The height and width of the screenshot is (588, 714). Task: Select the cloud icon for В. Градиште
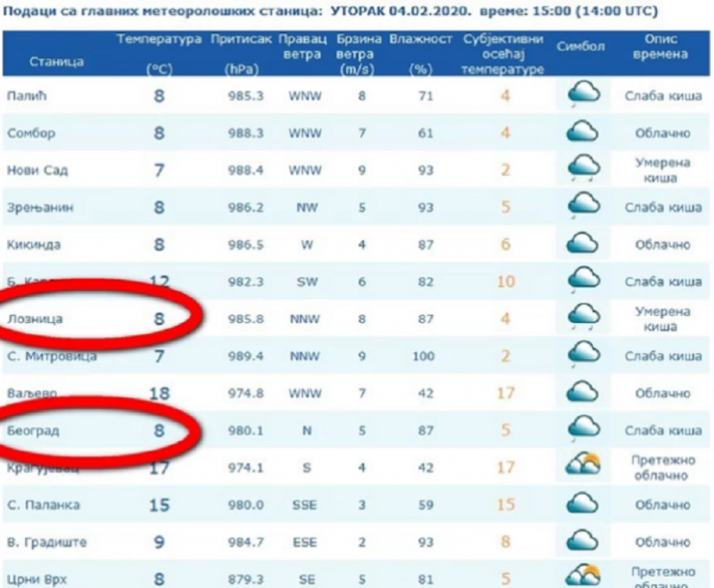click(x=584, y=541)
